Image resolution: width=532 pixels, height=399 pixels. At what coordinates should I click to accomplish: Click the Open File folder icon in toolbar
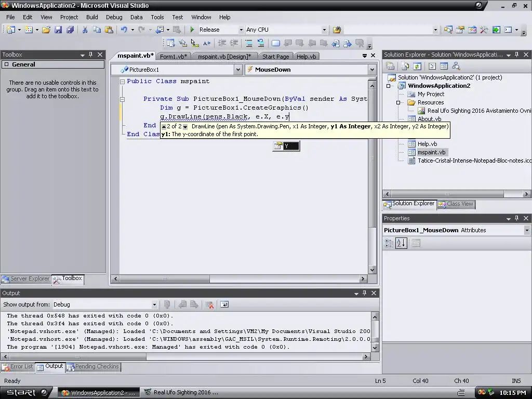click(46, 30)
